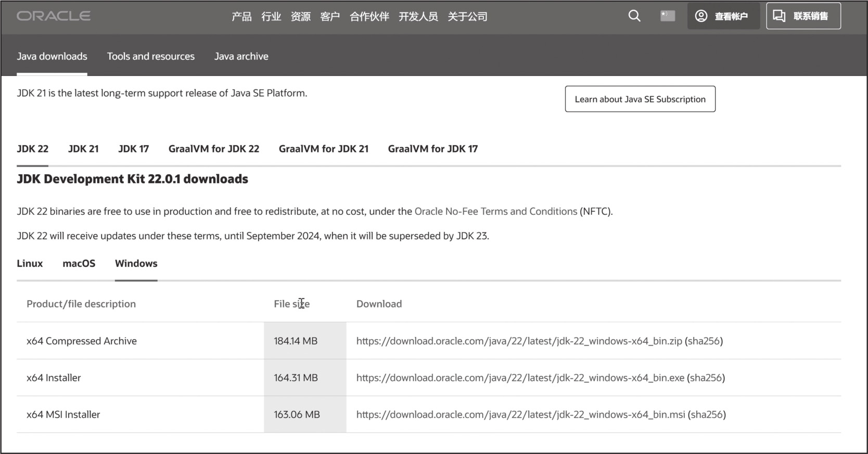
Task: Click the File size column header
Action: coord(292,304)
